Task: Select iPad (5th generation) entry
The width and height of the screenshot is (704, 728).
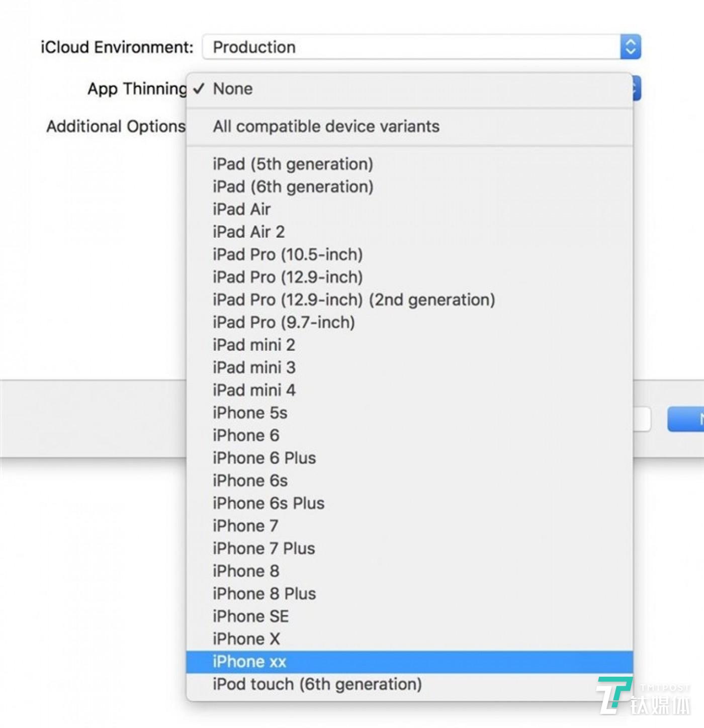Action: (x=293, y=163)
